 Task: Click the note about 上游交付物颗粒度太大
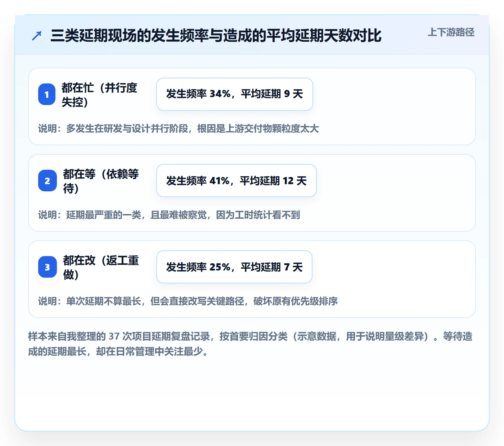(179, 129)
